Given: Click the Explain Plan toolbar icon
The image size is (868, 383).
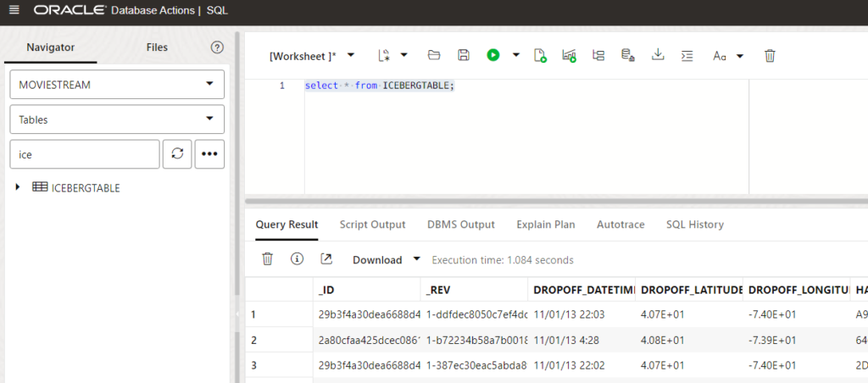Looking at the screenshot, I should click(x=598, y=55).
